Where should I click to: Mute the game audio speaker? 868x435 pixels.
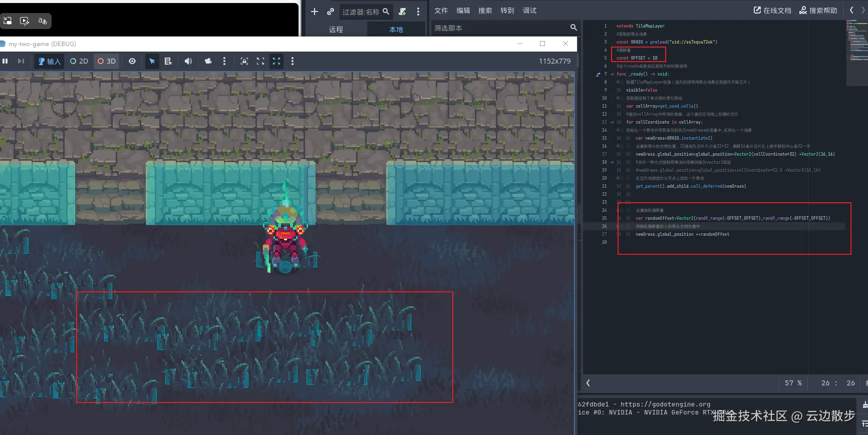tap(188, 61)
